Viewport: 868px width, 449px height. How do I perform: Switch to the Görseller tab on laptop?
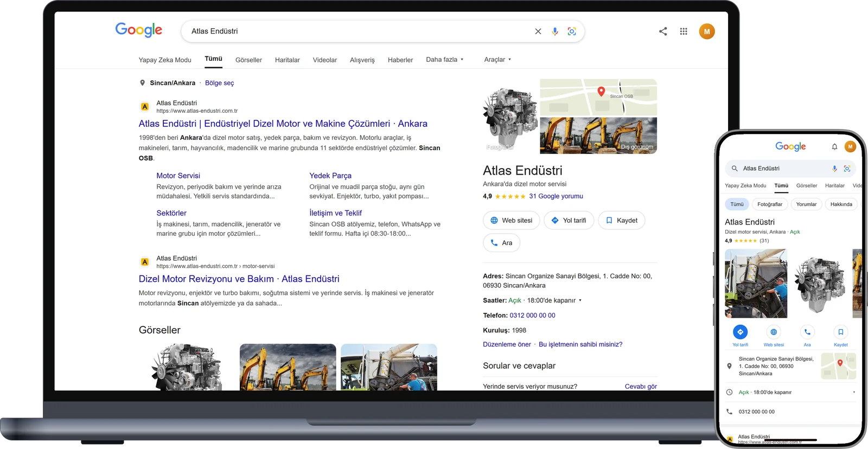(248, 60)
